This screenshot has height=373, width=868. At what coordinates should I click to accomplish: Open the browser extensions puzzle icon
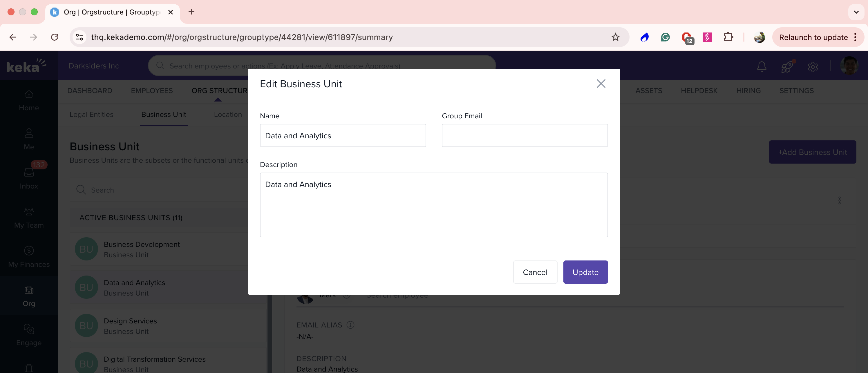click(x=728, y=37)
